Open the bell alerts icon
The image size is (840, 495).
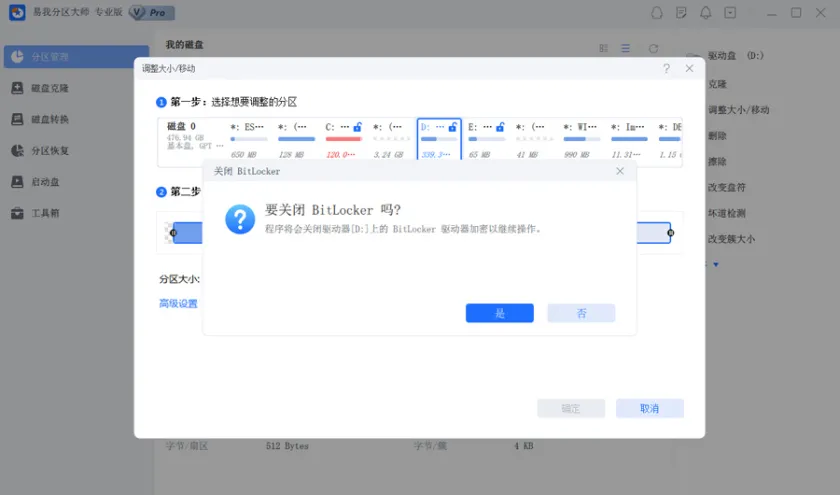pos(706,12)
